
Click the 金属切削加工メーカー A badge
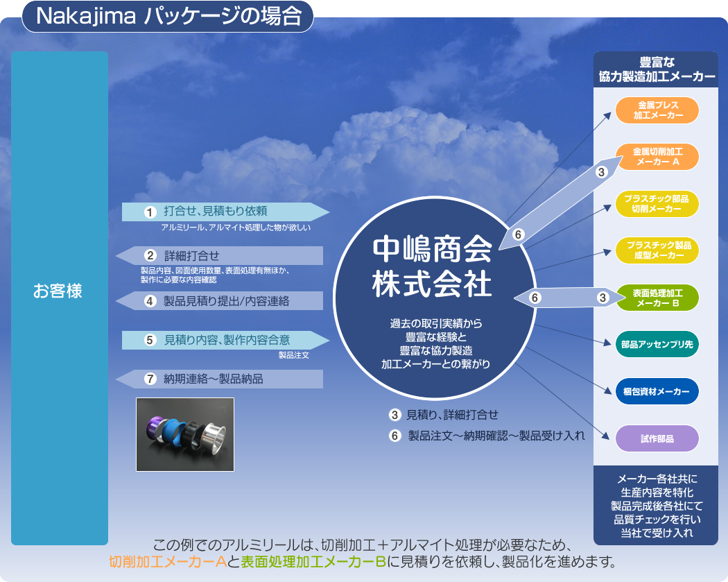(x=656, y=157)
